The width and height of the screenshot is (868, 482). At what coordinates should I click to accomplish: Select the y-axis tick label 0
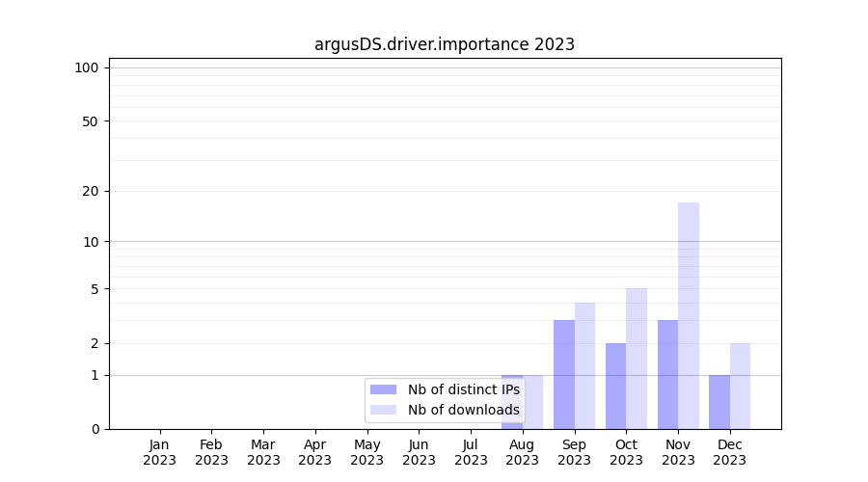pyautogui.click(x=95, y=429)
